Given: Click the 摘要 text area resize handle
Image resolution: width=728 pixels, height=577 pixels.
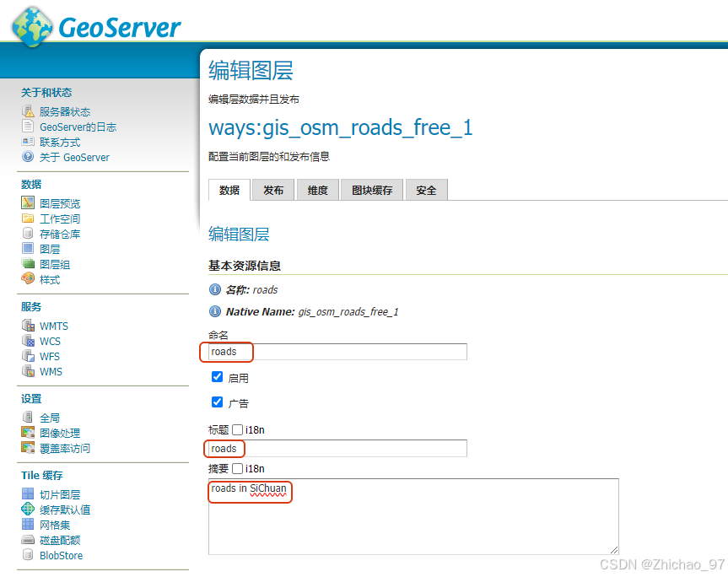Looking at the screenshot, I should (614, 550).
